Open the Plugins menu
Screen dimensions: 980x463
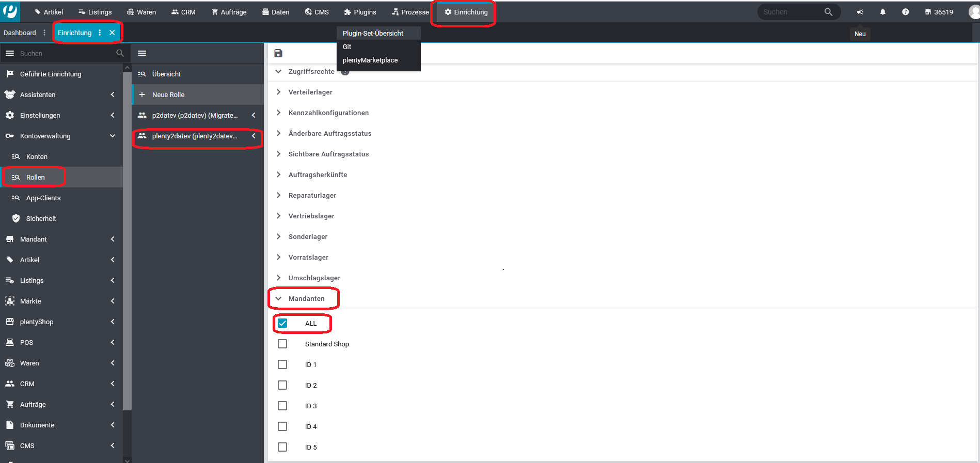(360, 12)
